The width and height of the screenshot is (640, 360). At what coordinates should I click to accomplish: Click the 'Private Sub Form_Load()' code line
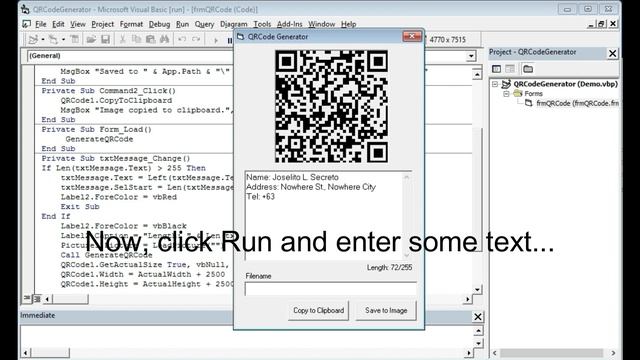pos(96,129)
